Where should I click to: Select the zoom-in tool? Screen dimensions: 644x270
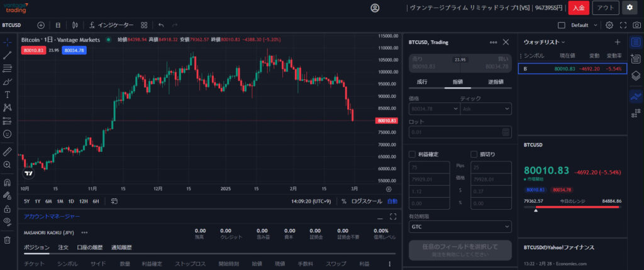pos(7,165)
